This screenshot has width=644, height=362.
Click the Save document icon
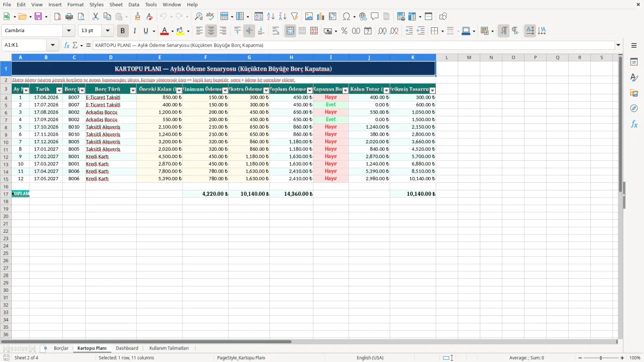click(x=38, y=17)
